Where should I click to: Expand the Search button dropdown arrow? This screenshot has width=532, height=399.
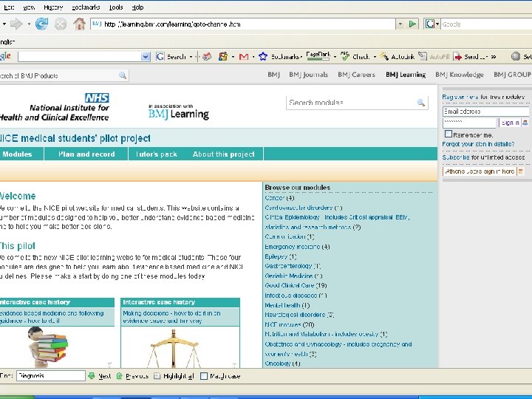(191, 57)
